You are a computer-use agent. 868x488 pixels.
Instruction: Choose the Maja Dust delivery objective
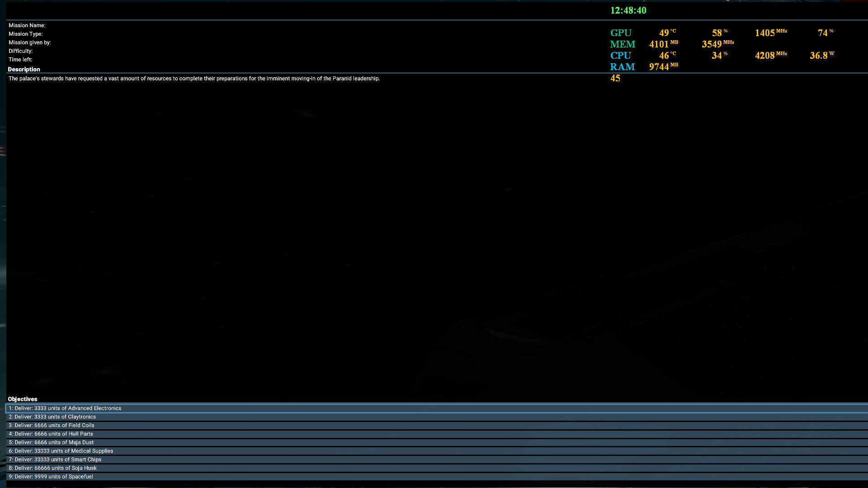click(51, 442)
